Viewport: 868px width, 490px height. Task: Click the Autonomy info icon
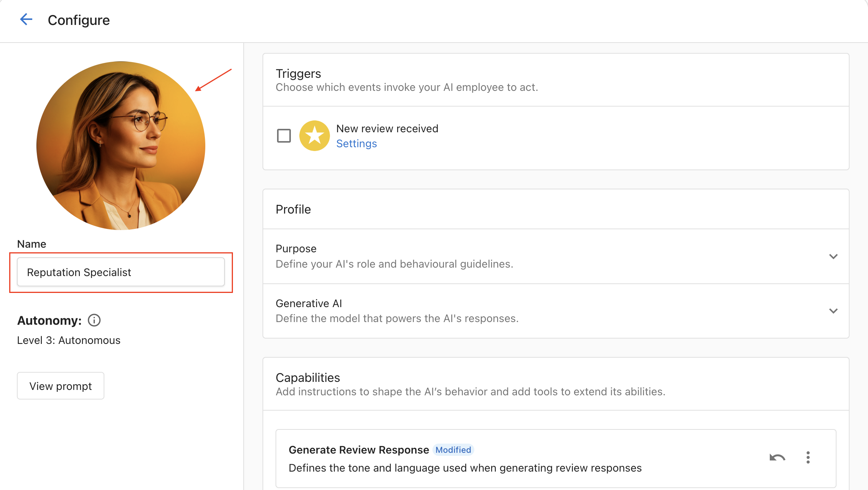(x=94, y=320)
